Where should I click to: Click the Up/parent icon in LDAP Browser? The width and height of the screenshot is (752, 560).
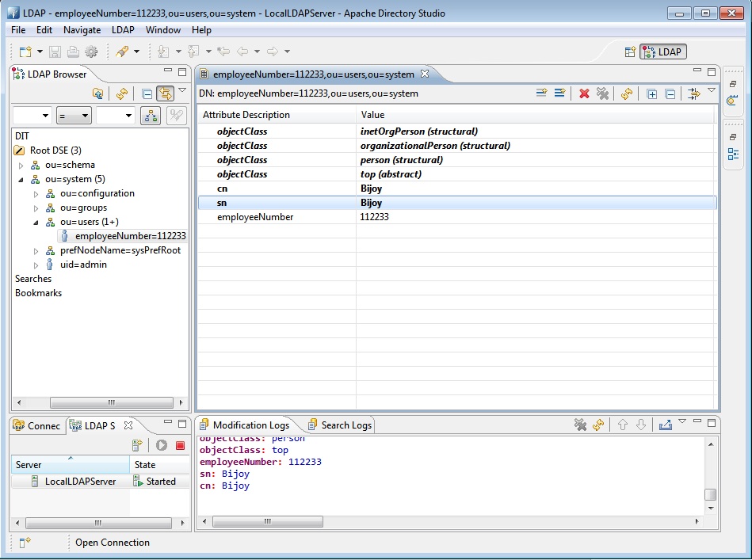coord(97,93)
